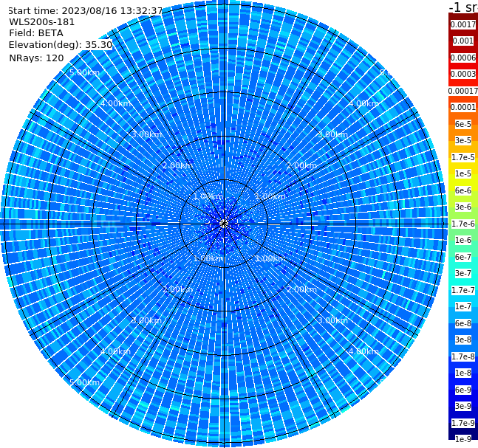This screenshot has height=448, width=478.
Task: Click the 3e-7 colorbar label
Action: (463, 273)
